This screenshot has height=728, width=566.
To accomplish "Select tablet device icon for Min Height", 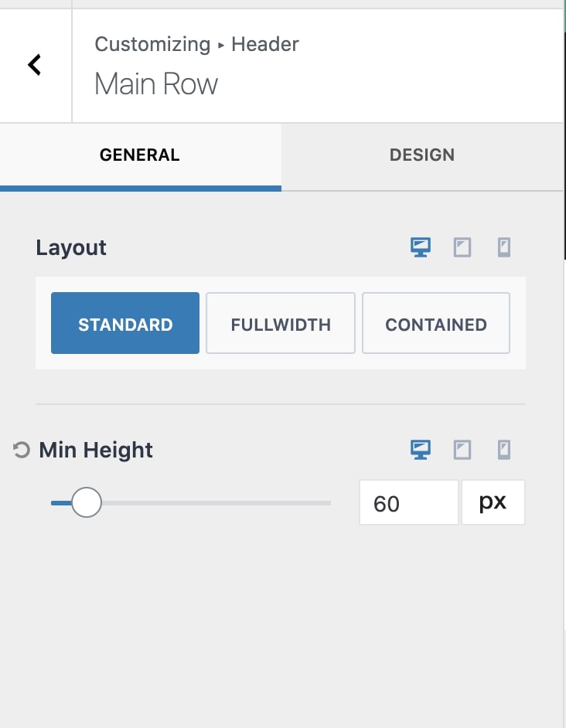I will point(462,450).
